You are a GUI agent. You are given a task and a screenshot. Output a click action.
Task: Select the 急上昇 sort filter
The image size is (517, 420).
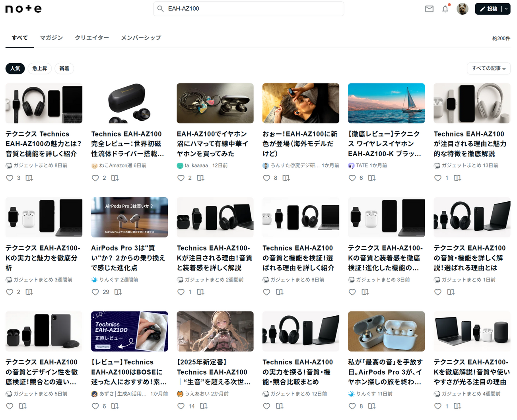pyautogui.click(x=40, y=68)
